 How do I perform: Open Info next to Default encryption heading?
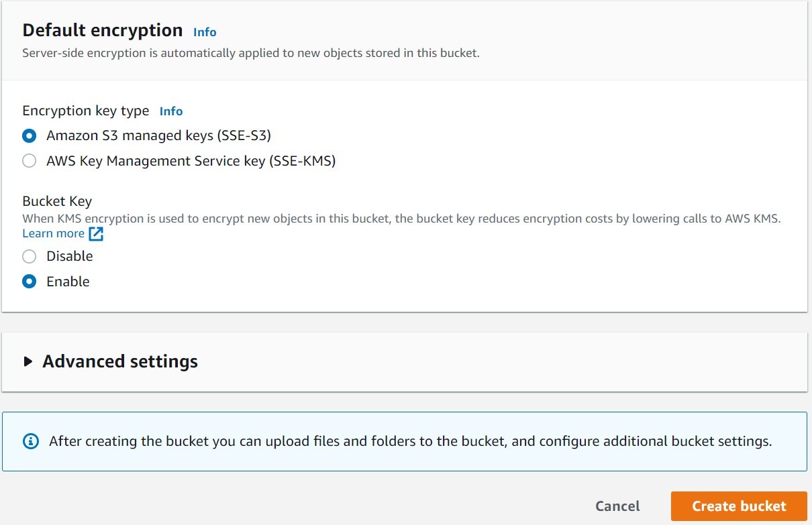[205, 32]
